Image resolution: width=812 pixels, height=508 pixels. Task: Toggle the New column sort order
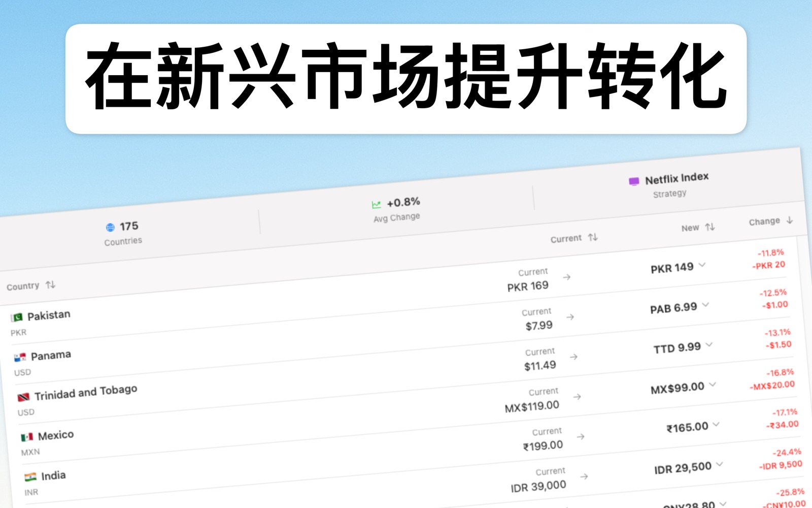click(x=709, y=227)
